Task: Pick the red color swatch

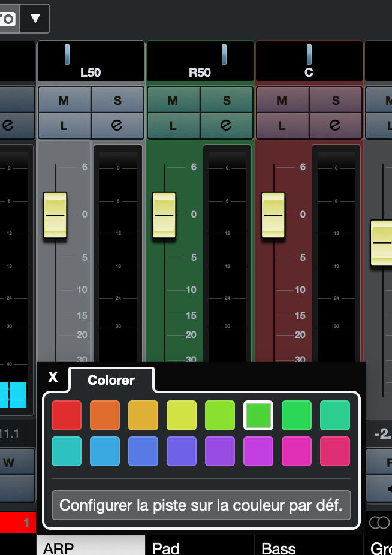Action: tap(67, 415)
